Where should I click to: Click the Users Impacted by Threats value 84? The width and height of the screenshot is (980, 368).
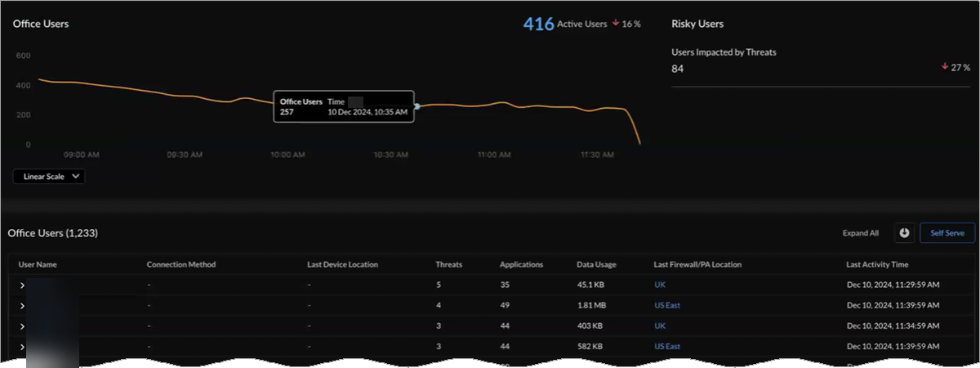(x=677, y=68)
